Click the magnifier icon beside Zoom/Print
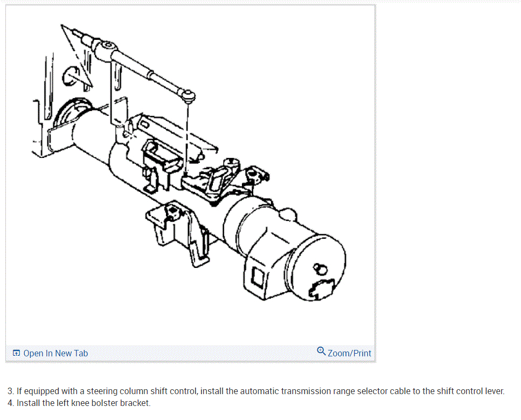The height and width of the screenshot is (420, 521). 321,351
